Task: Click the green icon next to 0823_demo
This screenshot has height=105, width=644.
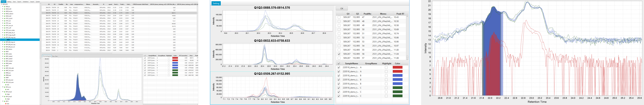Action: pos(4,49)
